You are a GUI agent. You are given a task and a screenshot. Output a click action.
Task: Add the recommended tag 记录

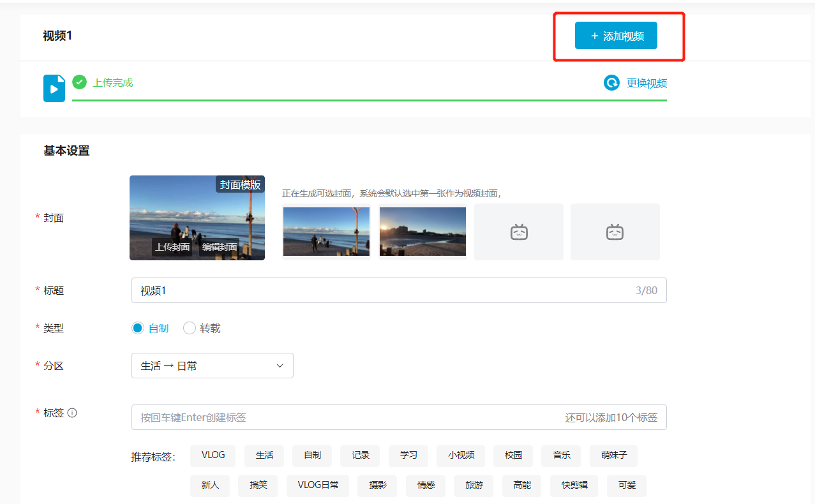[x=361, y=456]
